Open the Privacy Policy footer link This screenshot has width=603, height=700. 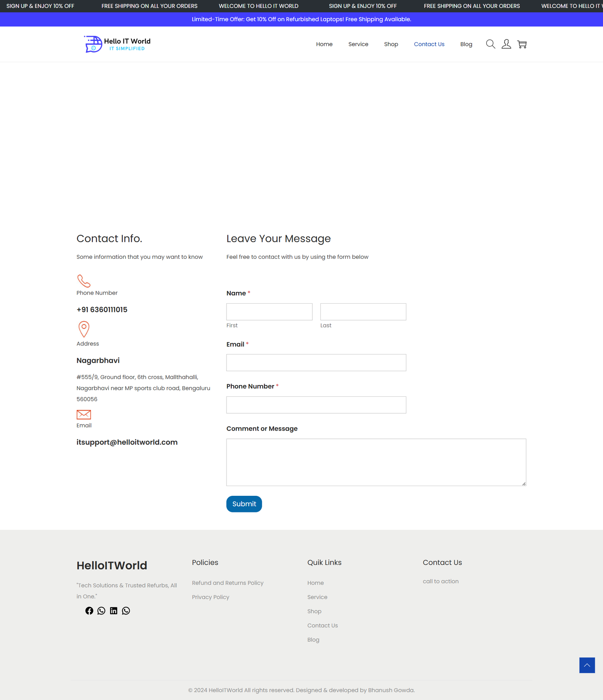point(210,597)
